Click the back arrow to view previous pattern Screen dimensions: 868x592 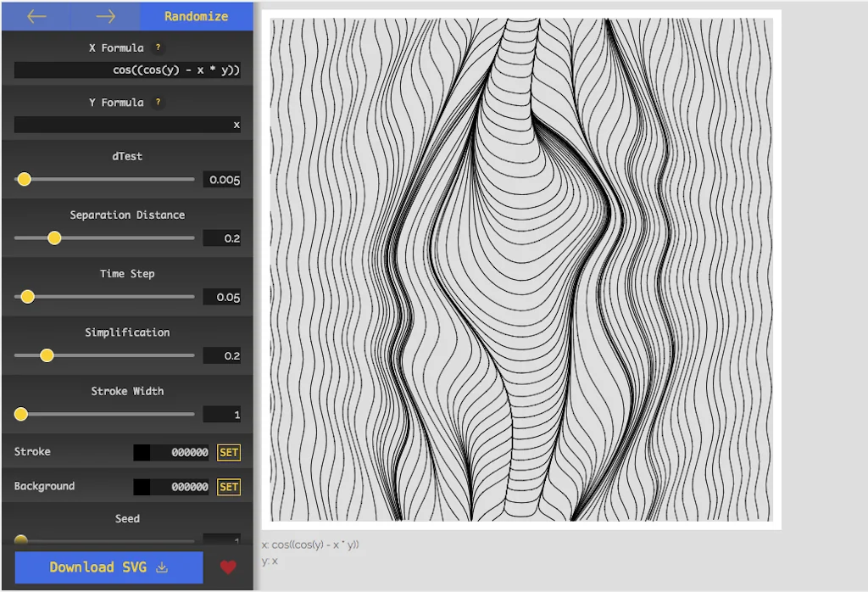(36, 16)
